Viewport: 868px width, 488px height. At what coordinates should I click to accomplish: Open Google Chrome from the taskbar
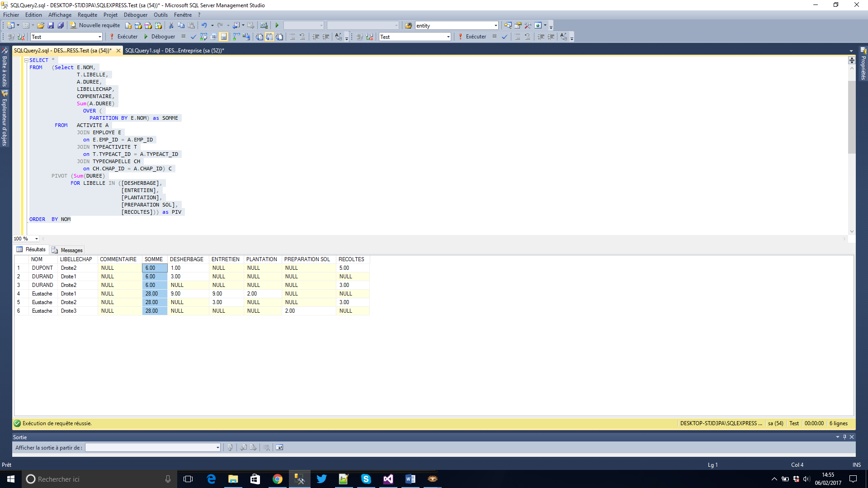277,479
